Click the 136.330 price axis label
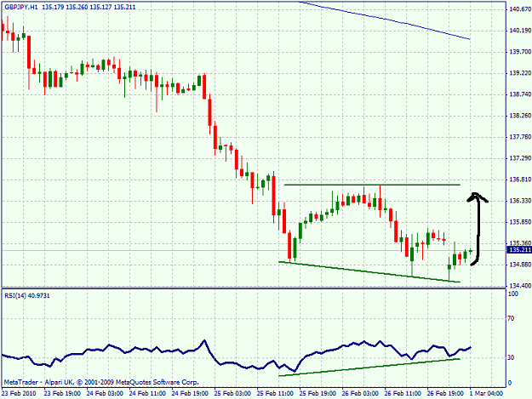 click(520, 201)
